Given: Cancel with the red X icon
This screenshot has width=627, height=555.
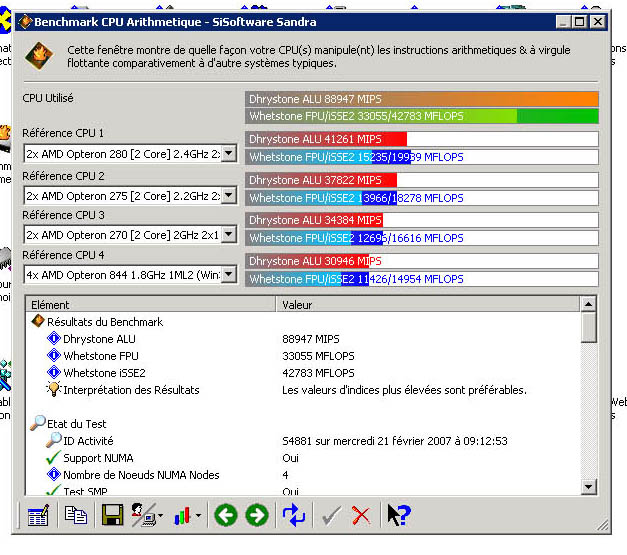Looking at the screenshot, I should (x=361, y=515).
